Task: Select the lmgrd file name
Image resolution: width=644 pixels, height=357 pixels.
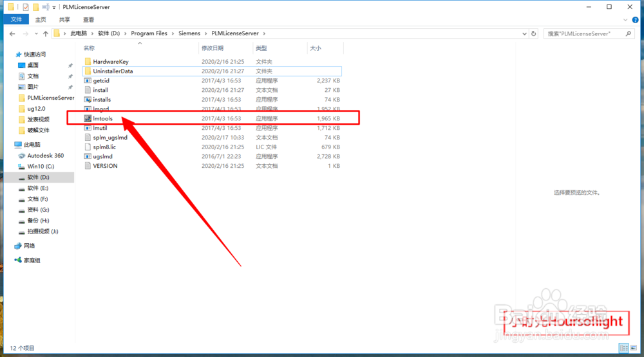Action: point(101,109)
